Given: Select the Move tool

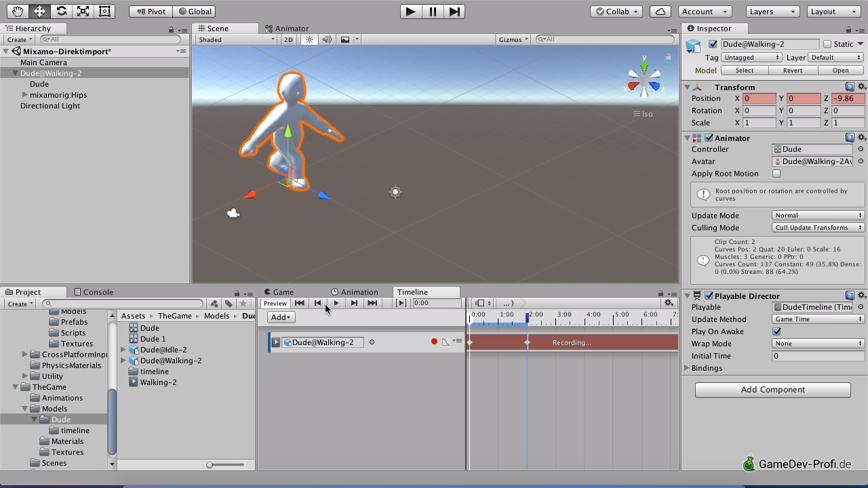Looking at the screenshot, I should coord(39,11).
